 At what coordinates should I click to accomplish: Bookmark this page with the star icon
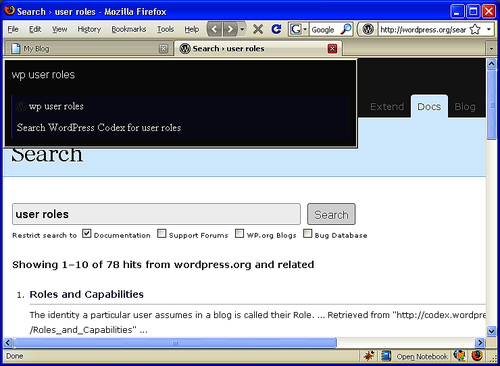pyautogui.click(x=475, y=29)
